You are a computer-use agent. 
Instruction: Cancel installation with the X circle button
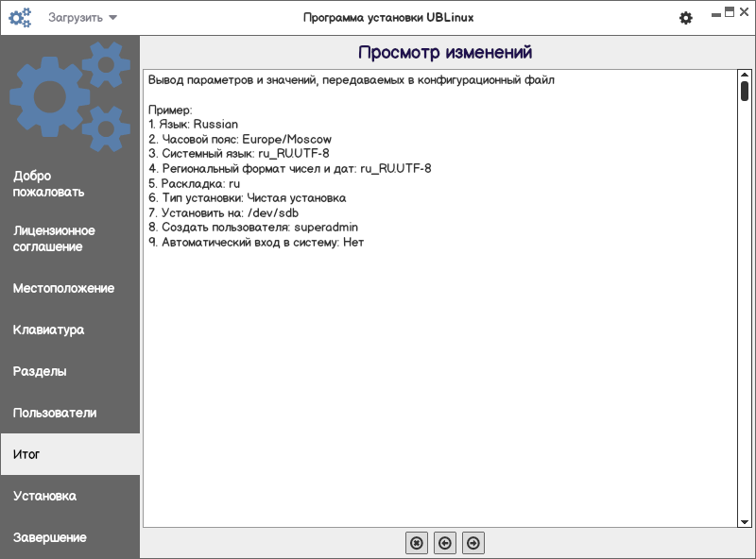pos(417,543)
